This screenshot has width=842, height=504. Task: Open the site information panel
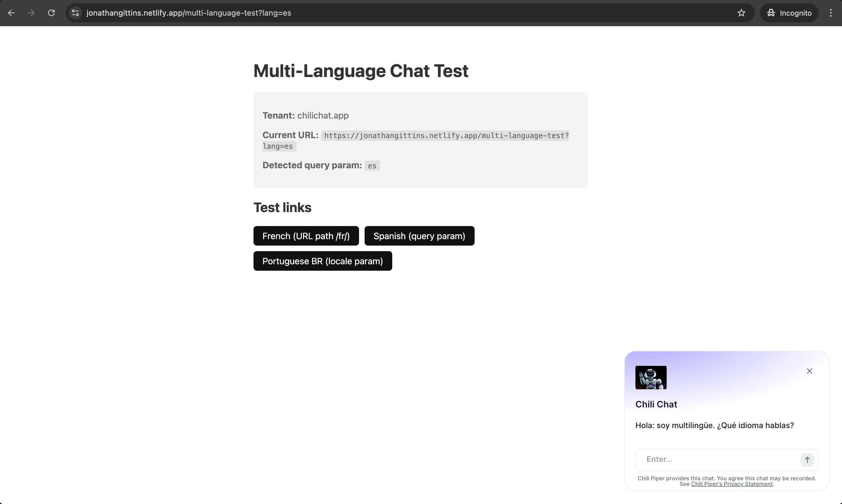[75, 13]
